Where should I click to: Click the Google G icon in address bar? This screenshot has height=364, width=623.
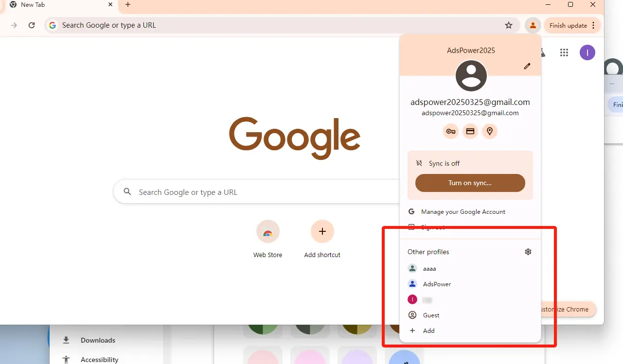coord(53,25)
